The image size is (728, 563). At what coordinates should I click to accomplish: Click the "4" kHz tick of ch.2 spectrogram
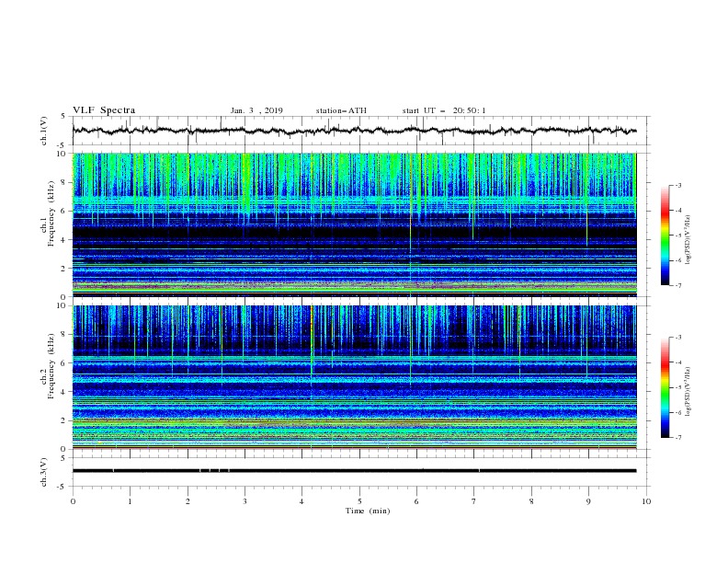coord(63,392)
